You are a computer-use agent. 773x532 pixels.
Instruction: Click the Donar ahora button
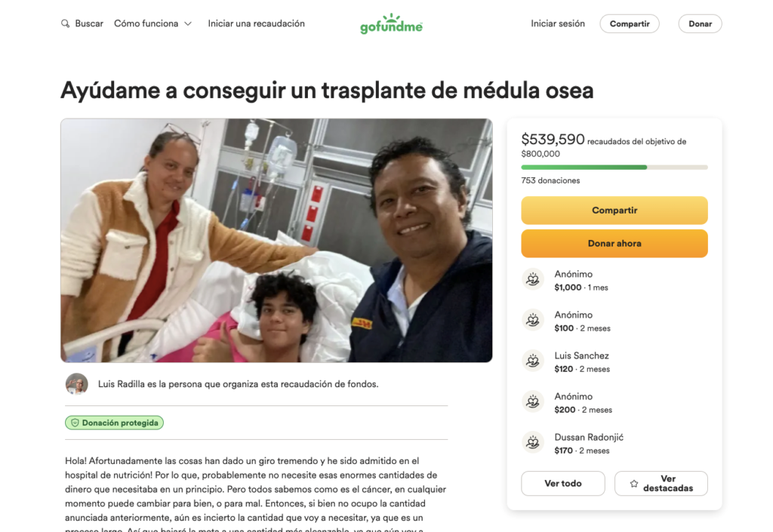(614, 243)
